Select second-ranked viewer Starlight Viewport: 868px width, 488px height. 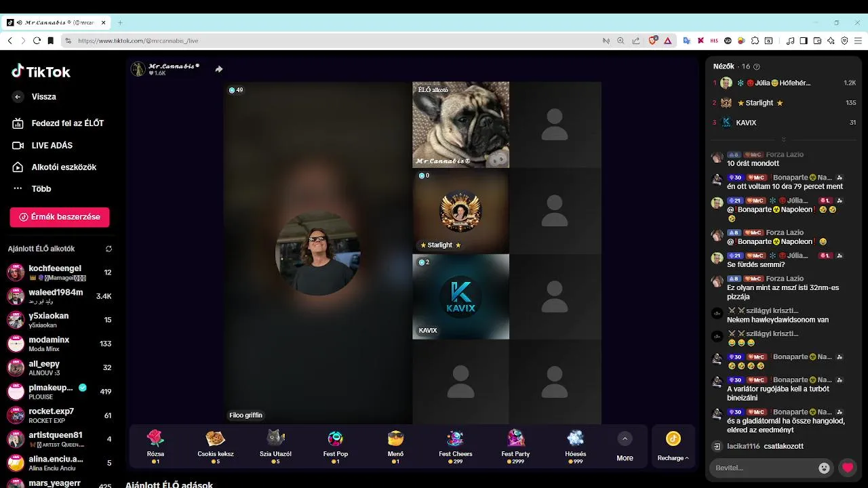784,103
